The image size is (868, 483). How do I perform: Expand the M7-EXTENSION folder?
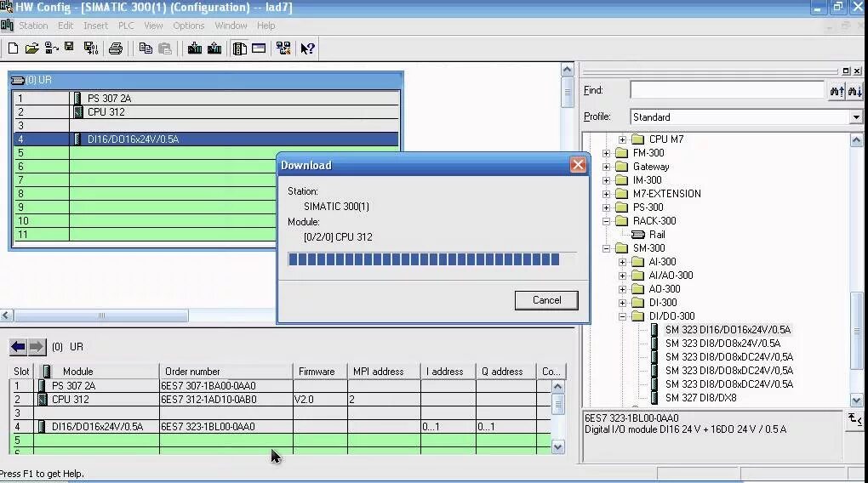[606, 194]
